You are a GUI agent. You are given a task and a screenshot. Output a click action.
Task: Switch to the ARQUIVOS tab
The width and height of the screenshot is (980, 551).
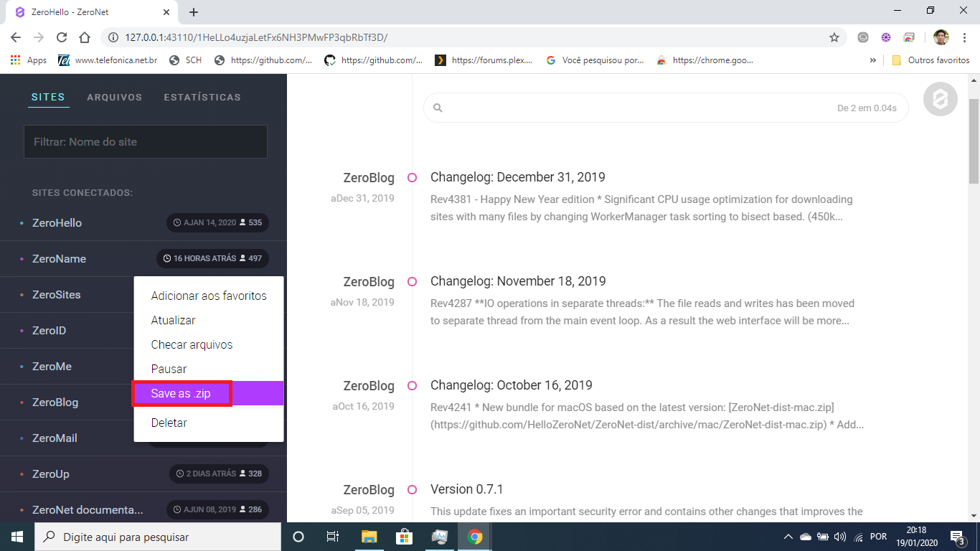click(115, 98)
